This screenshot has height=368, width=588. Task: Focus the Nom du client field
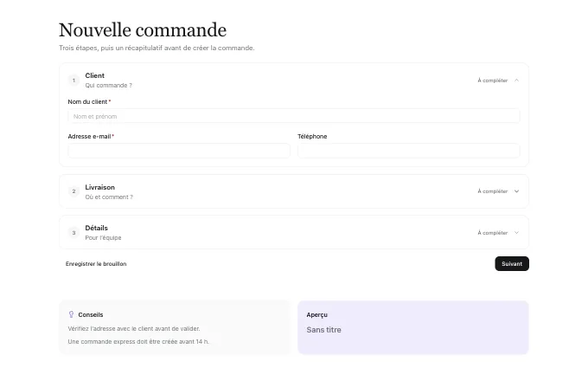294,116
